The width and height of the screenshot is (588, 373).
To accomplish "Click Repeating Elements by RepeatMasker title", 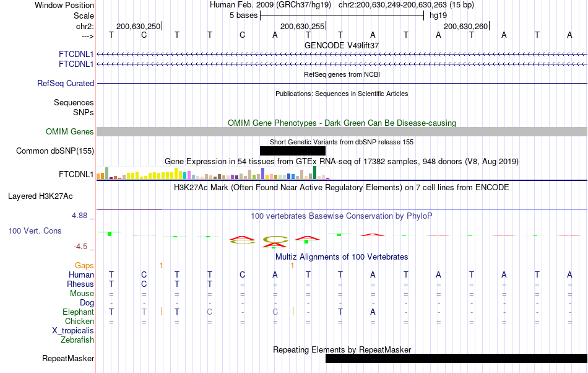I will click(x=342, y=349).
